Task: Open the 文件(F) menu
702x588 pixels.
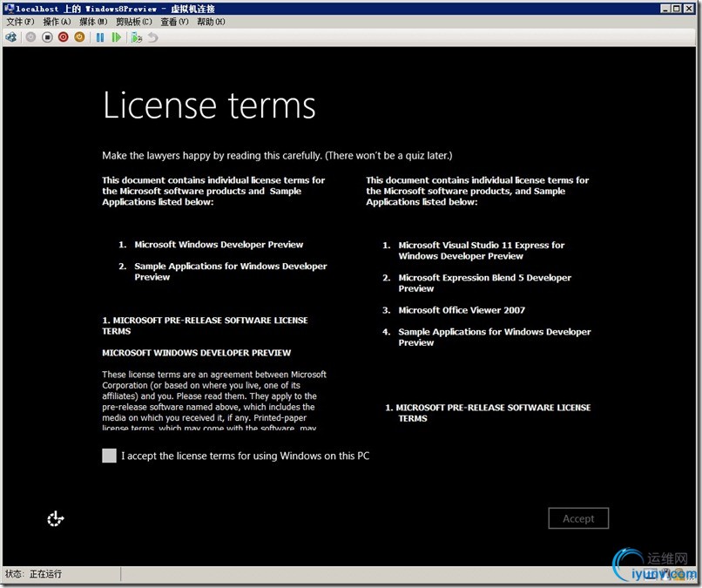Action: click(20, 22)
